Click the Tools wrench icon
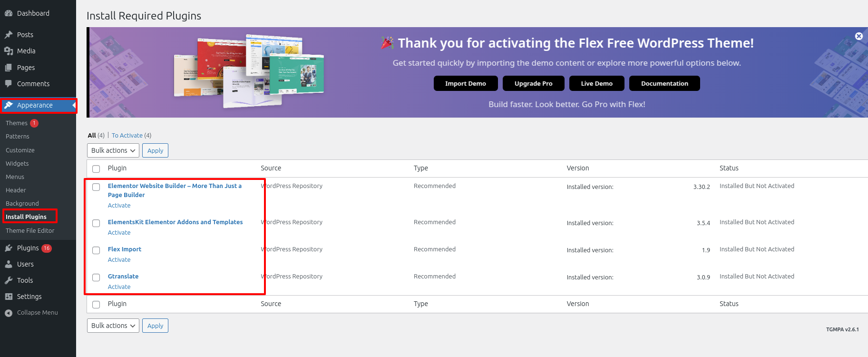The width and height of the screenshot is (868, 357). click(9, 280)
